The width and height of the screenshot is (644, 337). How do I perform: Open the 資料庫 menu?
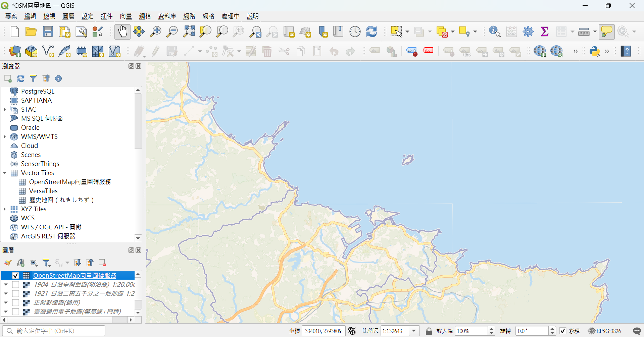167,16
